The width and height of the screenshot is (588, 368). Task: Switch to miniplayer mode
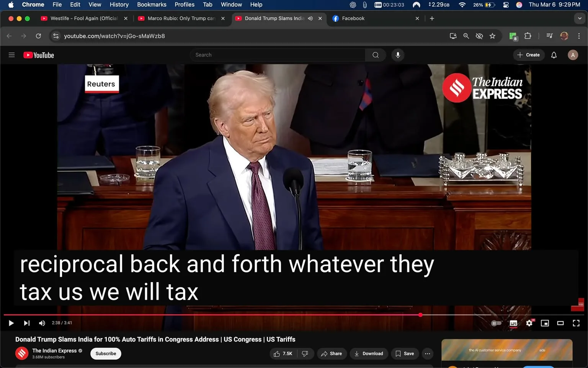pos(545,323)
